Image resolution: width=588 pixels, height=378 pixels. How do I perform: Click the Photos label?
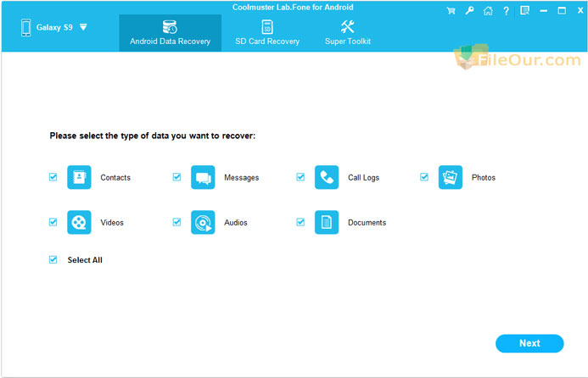click(x=484, y=178)
